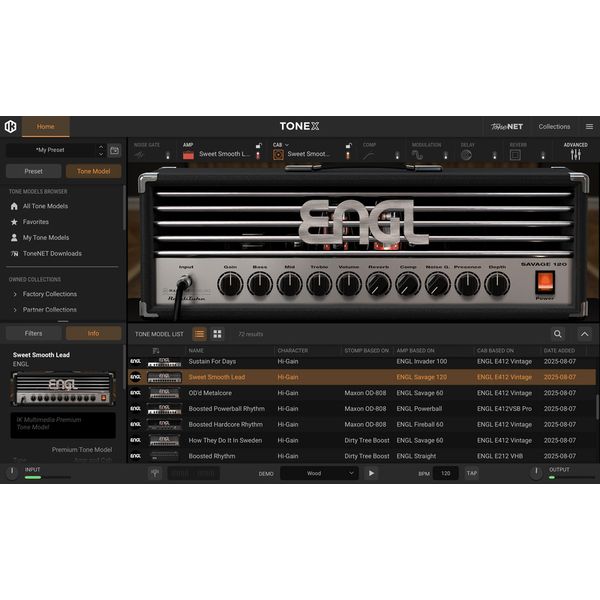This screenshot has height=600, width=600.
Task: Play the demo loop
Action: tap(371, 473)
